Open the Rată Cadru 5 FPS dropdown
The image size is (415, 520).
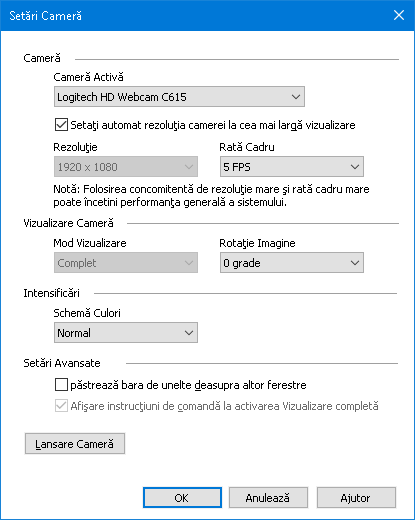(292, 167)
